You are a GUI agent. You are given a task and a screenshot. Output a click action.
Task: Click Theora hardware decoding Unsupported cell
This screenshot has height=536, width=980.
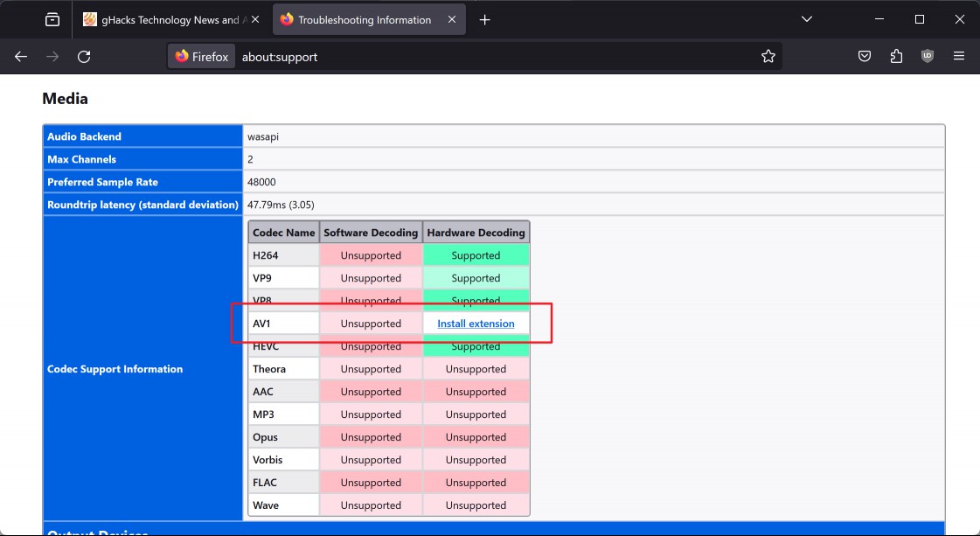click(x=476, y=369)
